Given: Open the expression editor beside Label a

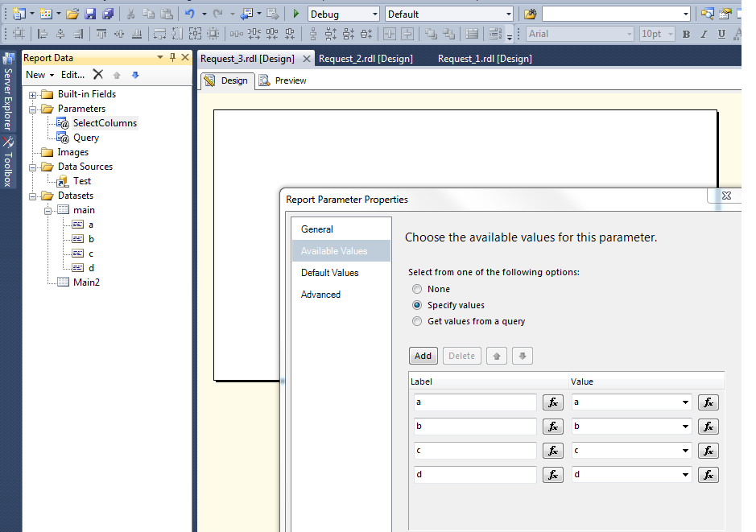Looking at the screenshot, I should pos(552,402).
